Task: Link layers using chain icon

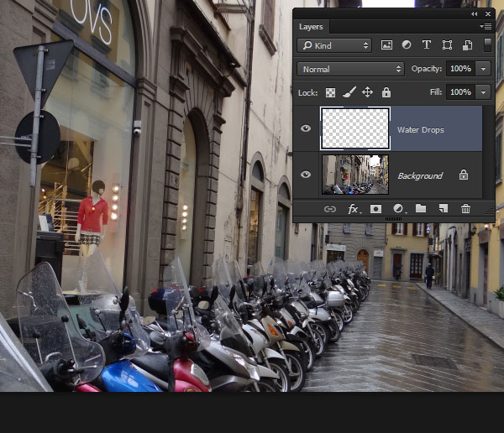Action: click(x=330, y=208)
